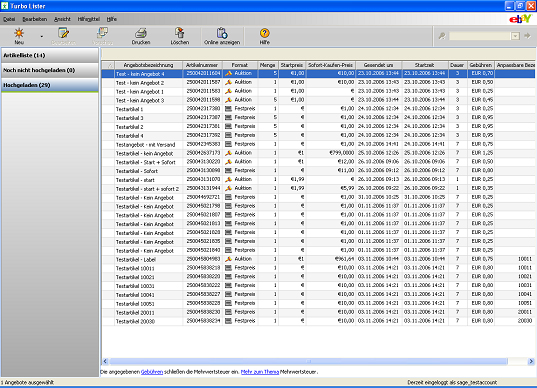Click the horizontal scrollbar left arrow

(105, 361)
